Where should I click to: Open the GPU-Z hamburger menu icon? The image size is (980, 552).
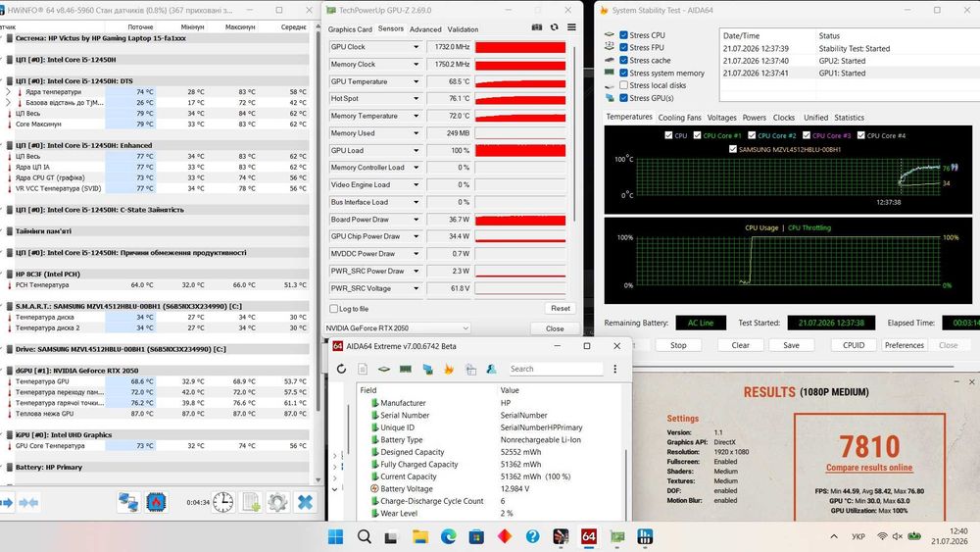571,27
